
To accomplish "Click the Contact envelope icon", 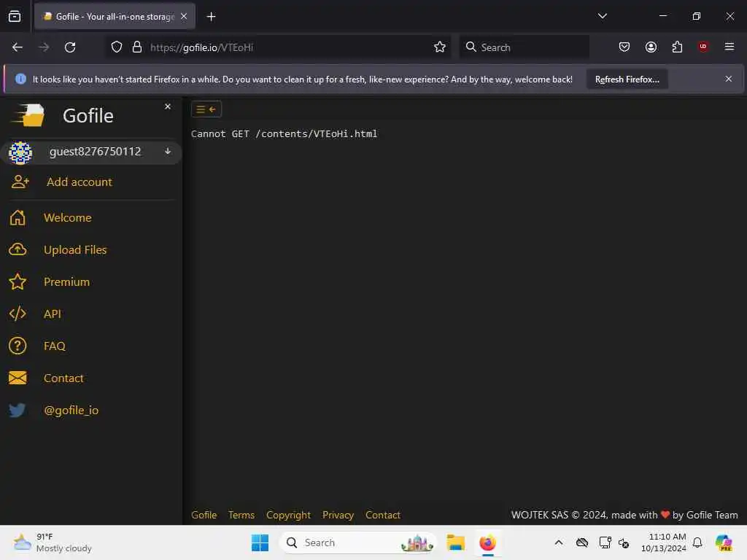I will (x=18, y=378).
